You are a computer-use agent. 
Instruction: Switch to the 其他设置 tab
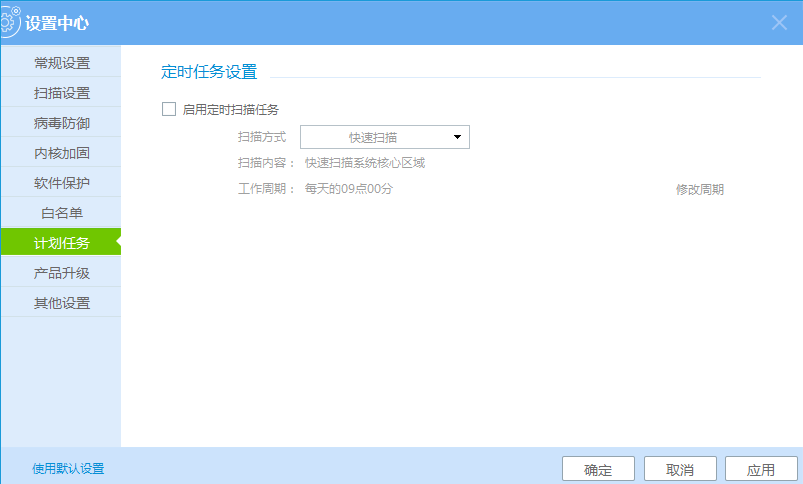click(61, 303)
